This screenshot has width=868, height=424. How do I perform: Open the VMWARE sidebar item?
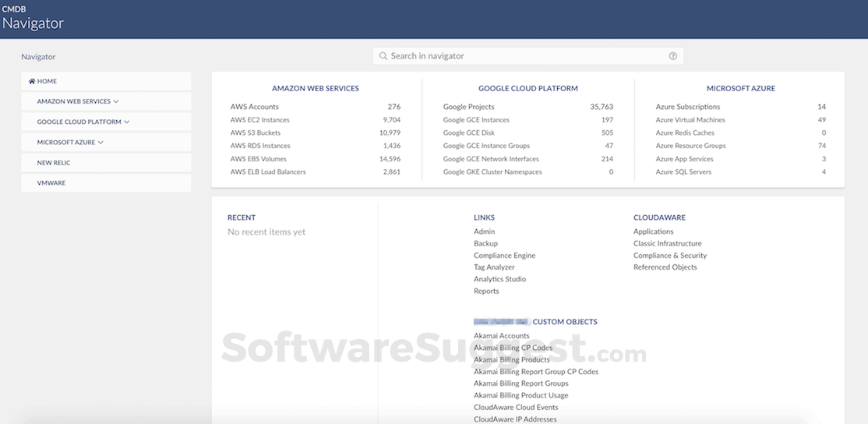click(106, 182)
